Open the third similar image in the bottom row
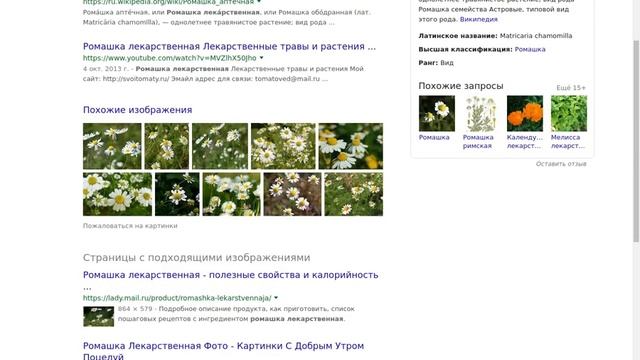Image resolution: width=640 pixels, height=360 pixels. pos(231,194)
